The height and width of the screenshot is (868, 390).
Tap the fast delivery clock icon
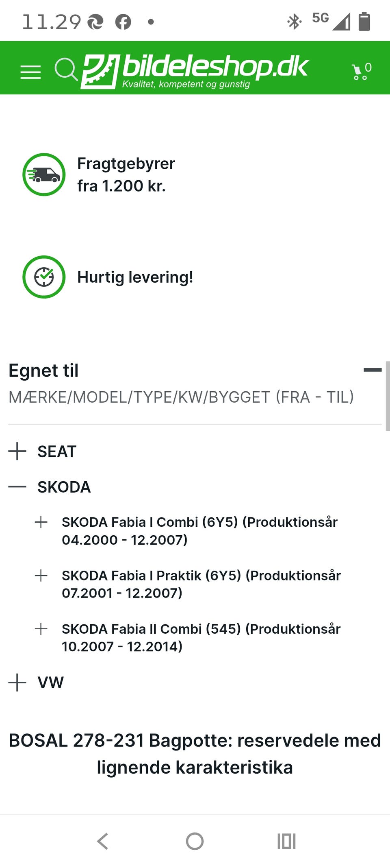[44, 277]
